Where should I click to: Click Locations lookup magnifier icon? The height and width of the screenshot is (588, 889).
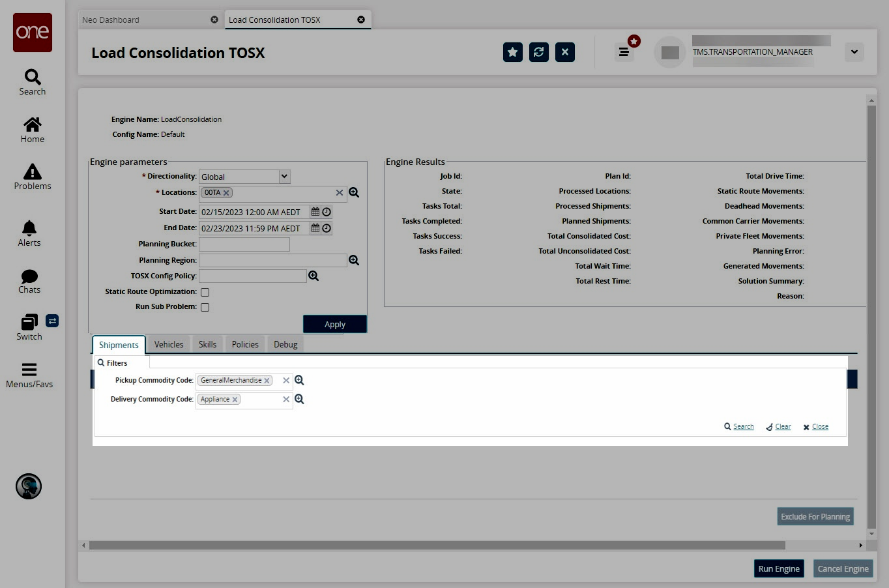(x=354, y=192)
